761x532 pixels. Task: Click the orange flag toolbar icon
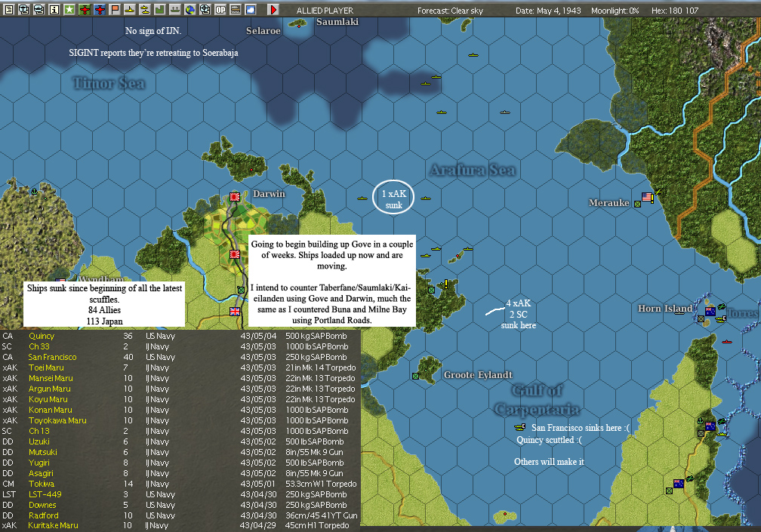(115, 9)
